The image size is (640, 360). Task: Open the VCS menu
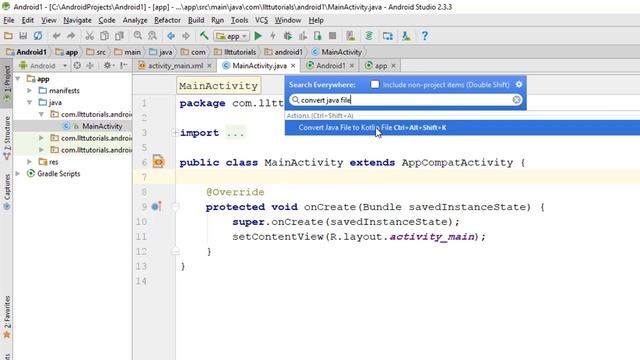point(261,20)
